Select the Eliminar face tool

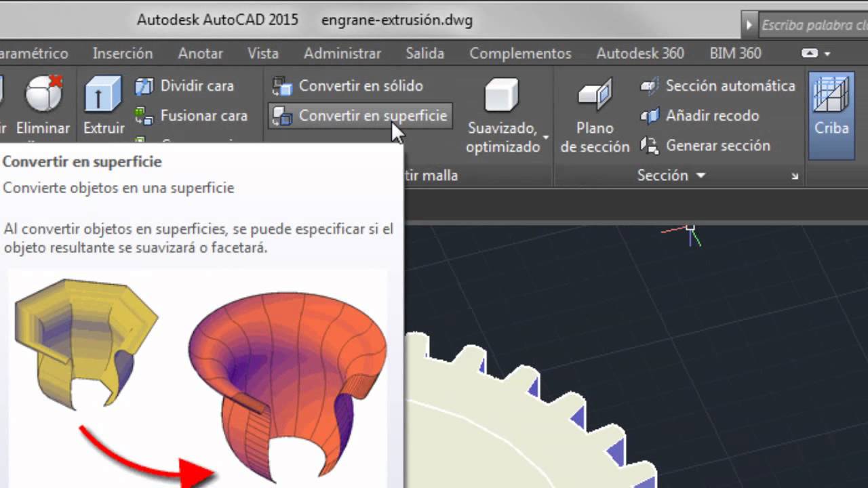[43, 105]
